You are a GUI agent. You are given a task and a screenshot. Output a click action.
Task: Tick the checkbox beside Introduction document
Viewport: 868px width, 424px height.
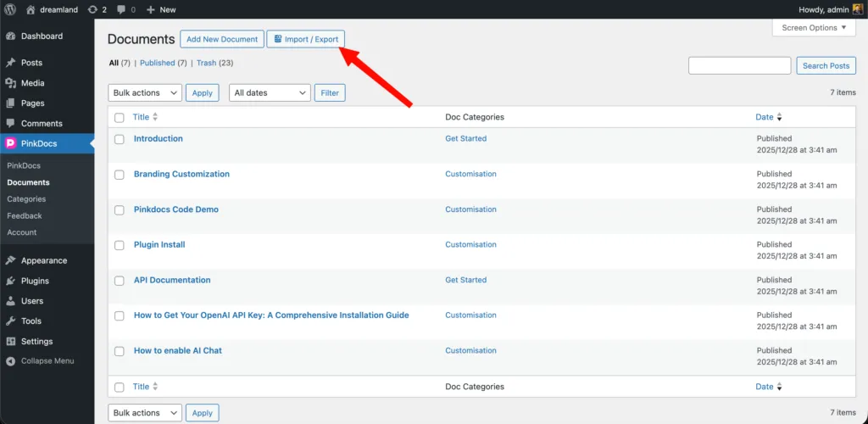[120, 139]
